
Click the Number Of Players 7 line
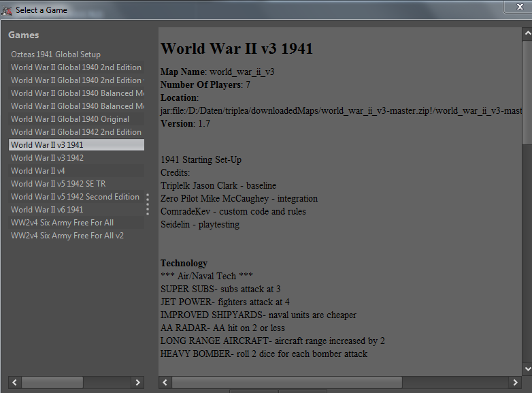205,85
